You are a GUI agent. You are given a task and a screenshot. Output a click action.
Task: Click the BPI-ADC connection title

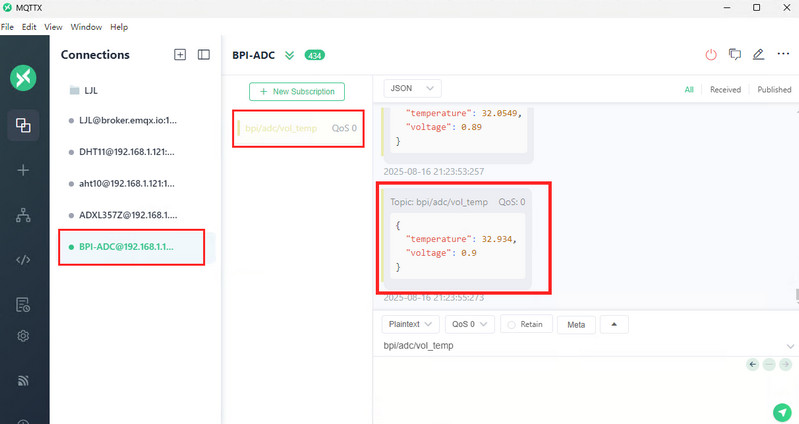[x=253, y=55]
